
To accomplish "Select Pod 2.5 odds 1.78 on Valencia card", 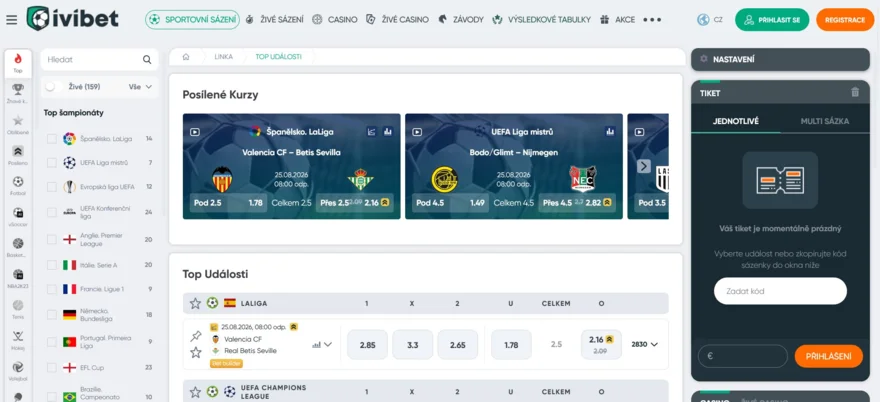I will [x=228, y=203].
